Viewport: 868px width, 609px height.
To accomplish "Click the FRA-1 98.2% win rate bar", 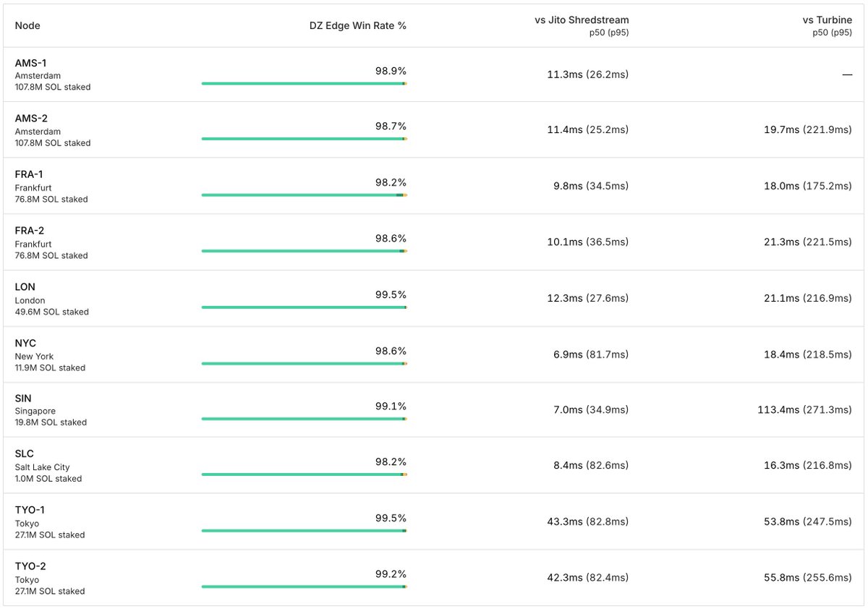I will pyautogui.click(x=305, y=195).
